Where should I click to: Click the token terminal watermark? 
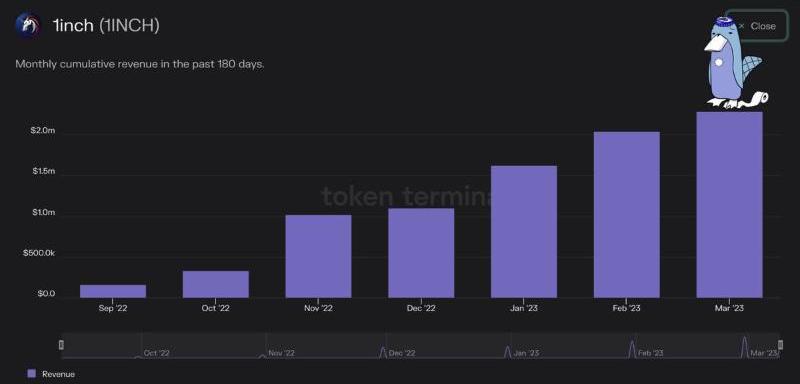tap(407, 196)
